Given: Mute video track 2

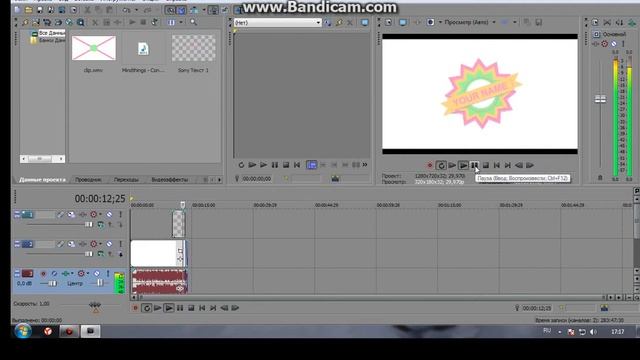Looking at the screenshot, I should pyautogui.click(x=109, y=244).
